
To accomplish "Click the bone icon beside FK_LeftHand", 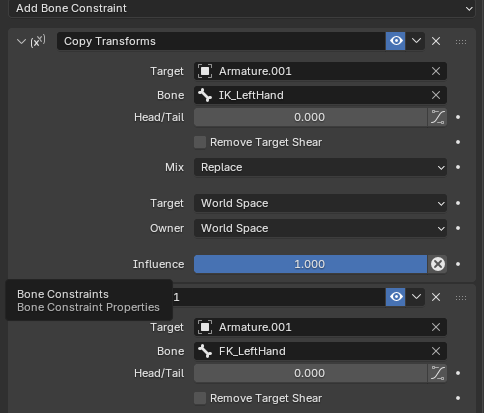I will click(205, 351).
